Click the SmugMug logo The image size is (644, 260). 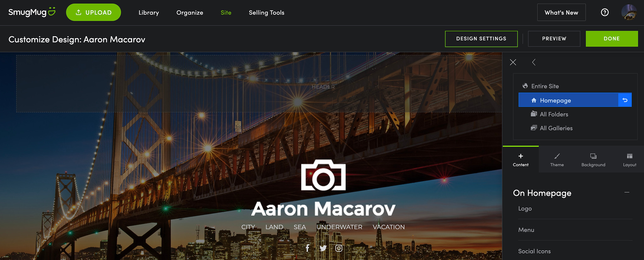coord(32,12)
